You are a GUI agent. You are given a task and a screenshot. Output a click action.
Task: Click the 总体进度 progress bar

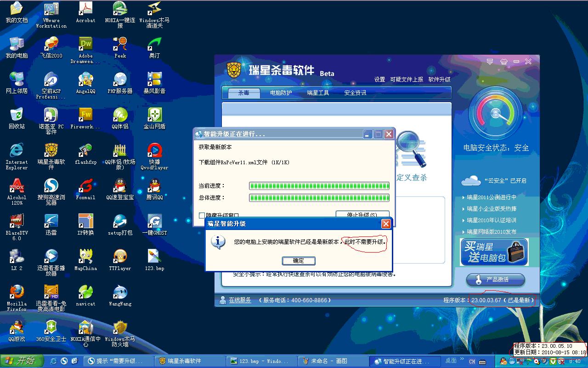click(x=319, y=198)
